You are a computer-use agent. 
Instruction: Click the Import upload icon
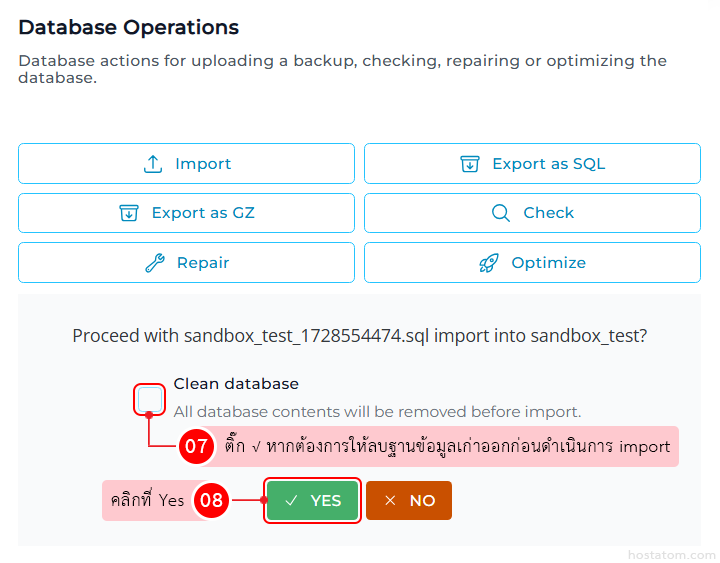coord(153,164)
